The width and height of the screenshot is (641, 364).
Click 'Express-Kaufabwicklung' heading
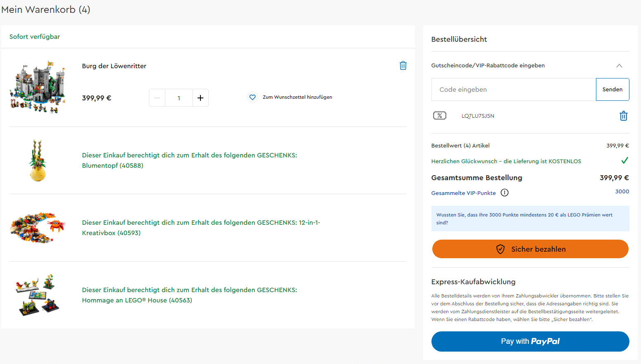473,282
